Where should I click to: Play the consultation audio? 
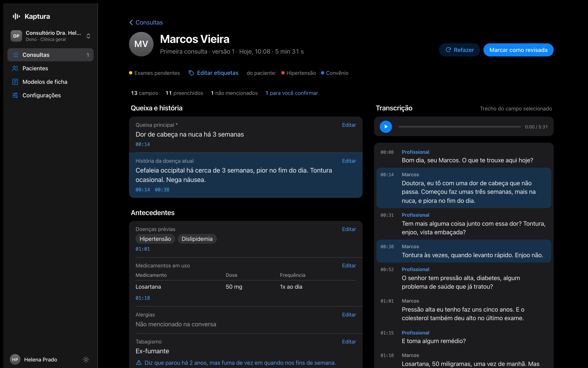[386, 127]
